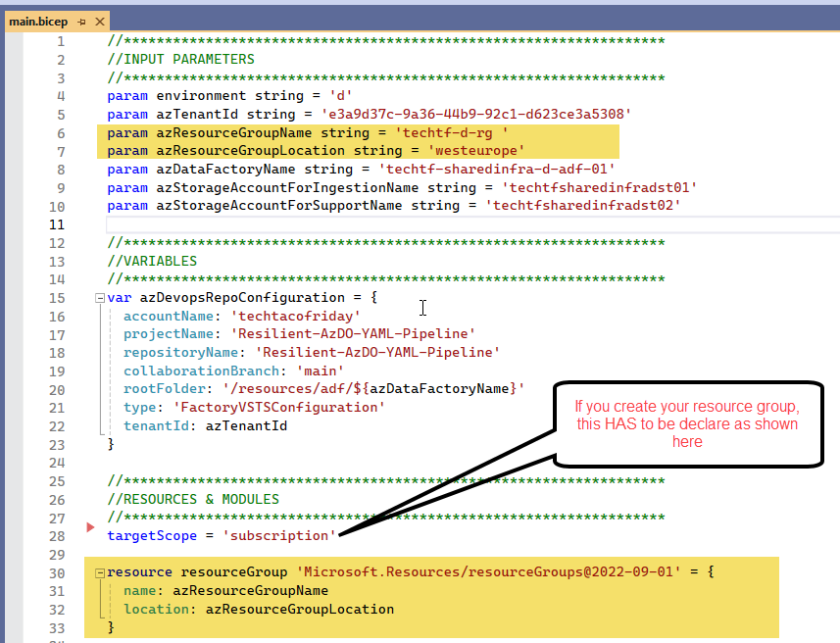Viewport: 840px width, 643px height.
Task: Click 'FactoryVSTSConfiguration' type value
Action: click(279, 407)
